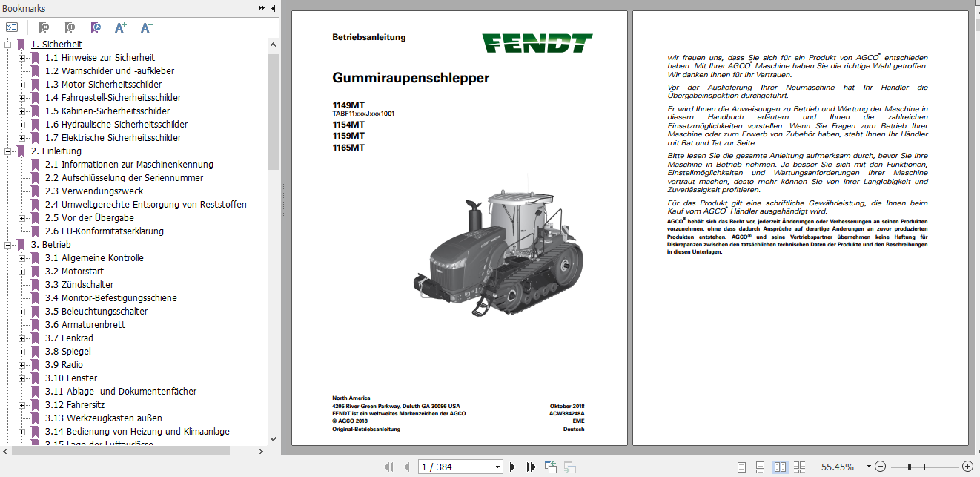This screenshot has height=477, width=980.
Task: Jump to the last page
Action: 531,467
